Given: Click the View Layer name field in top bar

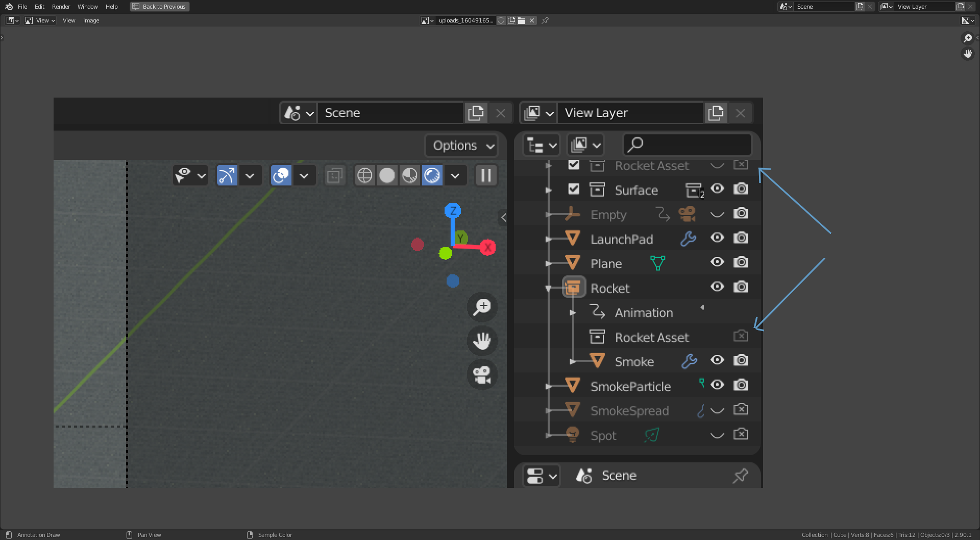Looking at the screenshot, I should pyautogui.click(x=925, y=7).
